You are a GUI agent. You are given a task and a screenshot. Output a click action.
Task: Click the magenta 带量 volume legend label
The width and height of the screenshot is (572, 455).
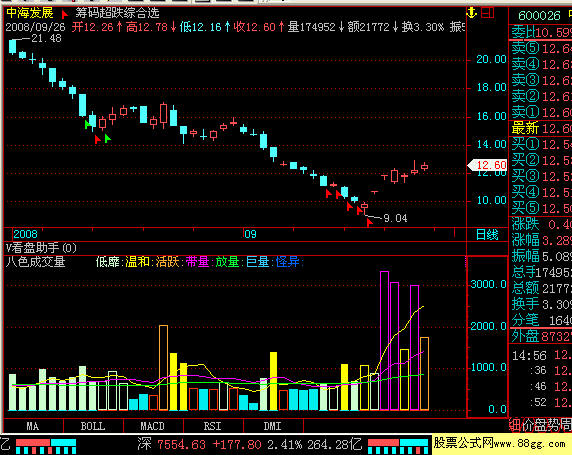(x=197, y=262)
